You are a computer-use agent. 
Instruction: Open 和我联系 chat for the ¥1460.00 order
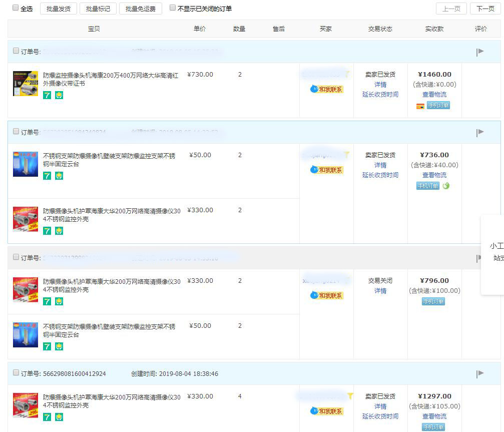click(327, 89)
